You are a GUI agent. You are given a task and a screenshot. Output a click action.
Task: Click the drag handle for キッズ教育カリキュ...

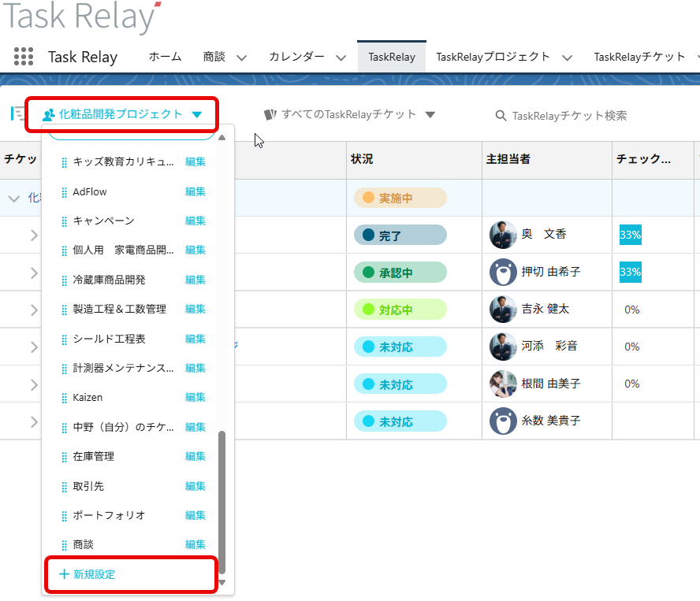(x=65, y=162)
